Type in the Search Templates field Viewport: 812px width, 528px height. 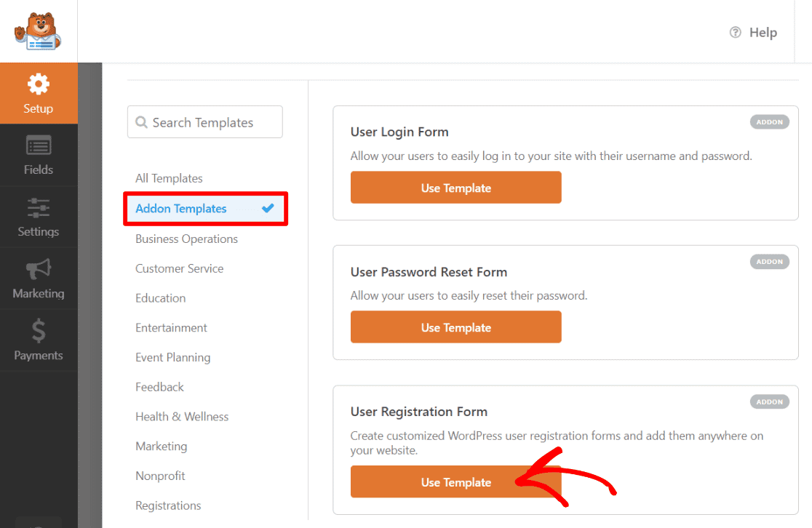[211, 122]
